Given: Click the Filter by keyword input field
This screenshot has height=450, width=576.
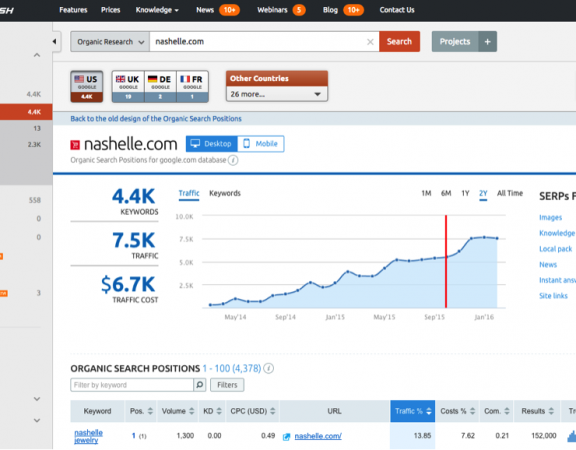Looking at the screenshot, I should click(132, 385).
